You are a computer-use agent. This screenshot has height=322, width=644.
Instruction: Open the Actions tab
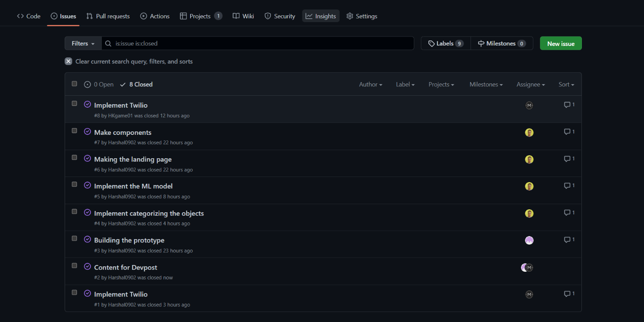(x=155, y=16)
